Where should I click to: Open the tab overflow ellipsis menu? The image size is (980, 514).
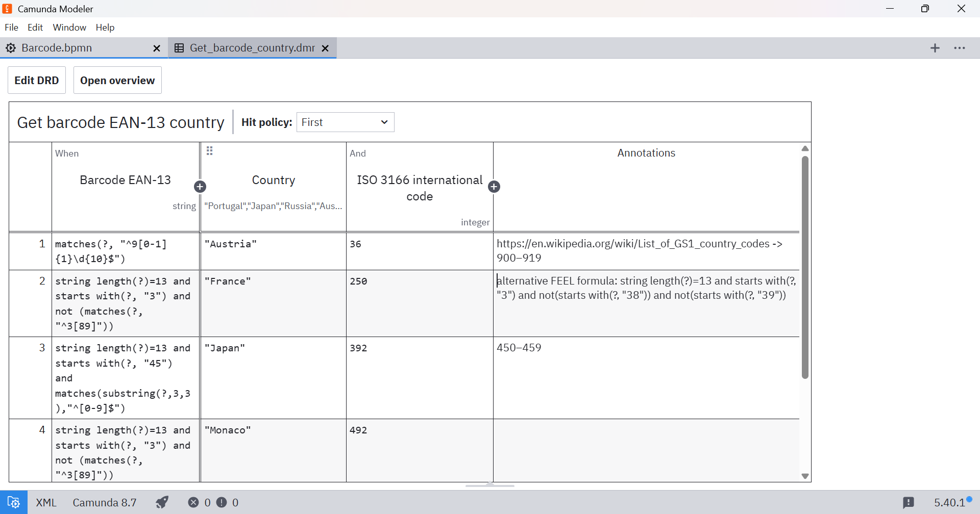point(959,48)
